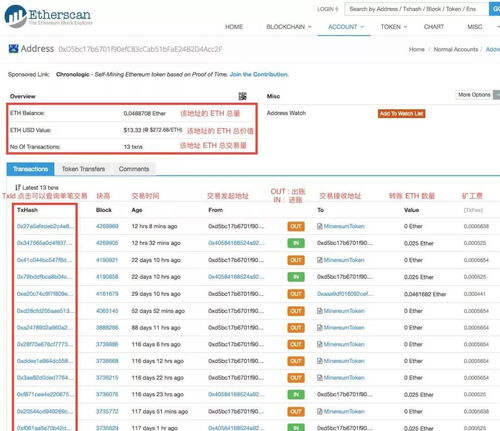Click contract icon in 52 days 52 mins row
This screenshot has height=431, width=500.
(320, 311)
